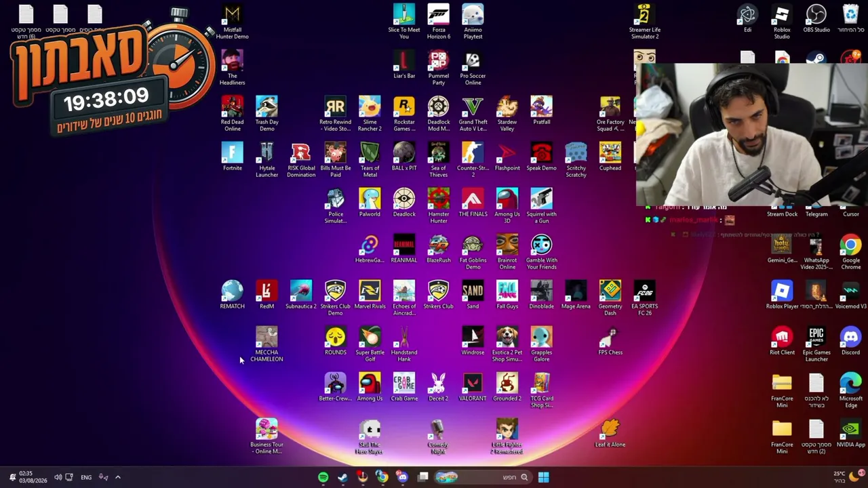Open the Forza Horizon 6 icon
This screenshot has height=488, width=868.
pyautogui.click(x=439, y=21)
